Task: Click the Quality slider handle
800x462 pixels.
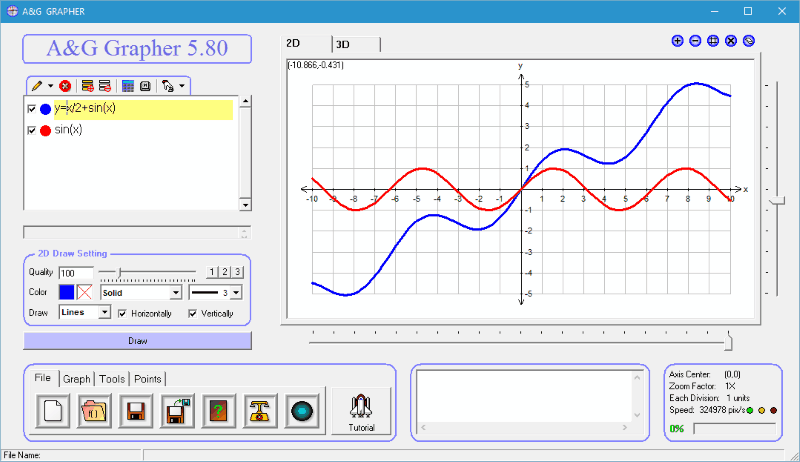Action: point(120,273)
